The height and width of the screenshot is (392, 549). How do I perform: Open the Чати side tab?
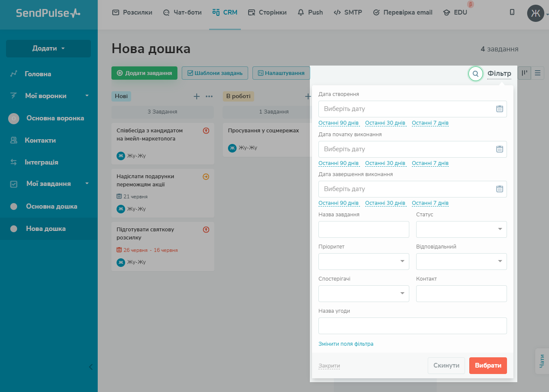coord(542,361)
